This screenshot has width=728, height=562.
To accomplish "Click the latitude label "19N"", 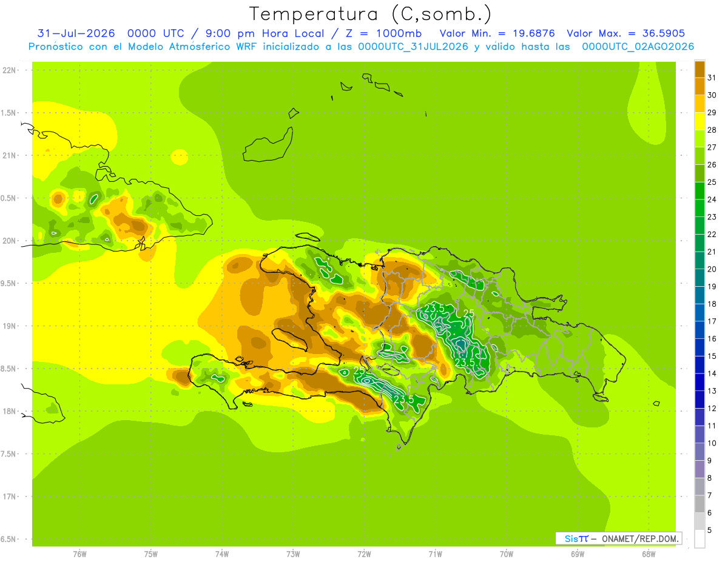I will click(x=8, y=326).
